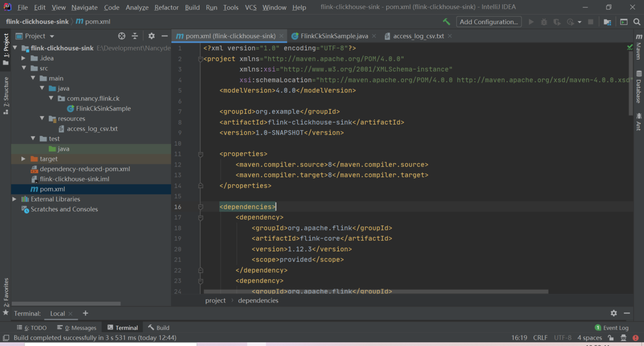644x346 pixels.
Task: Click the 4 spaces indent setting
Action: click(x=589, y=338)
